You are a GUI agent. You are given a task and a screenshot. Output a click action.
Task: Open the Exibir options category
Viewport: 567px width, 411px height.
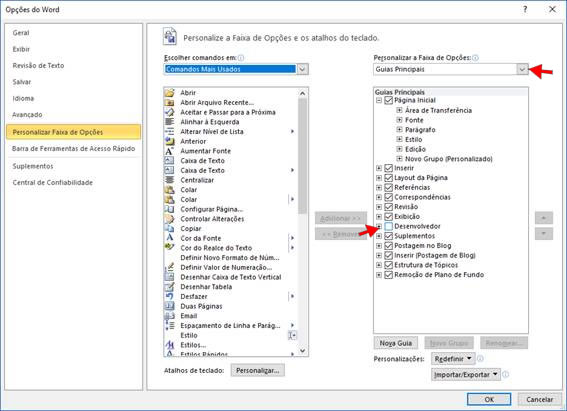tap(21, 49)
